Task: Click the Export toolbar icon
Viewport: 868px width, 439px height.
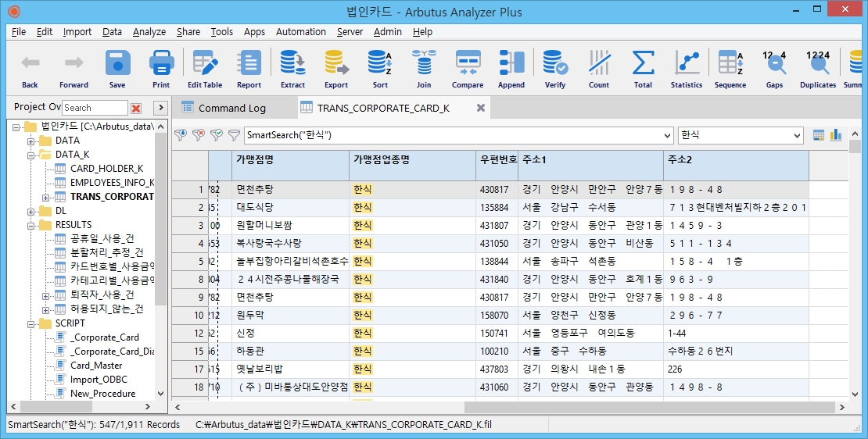Action: (336, 63)
